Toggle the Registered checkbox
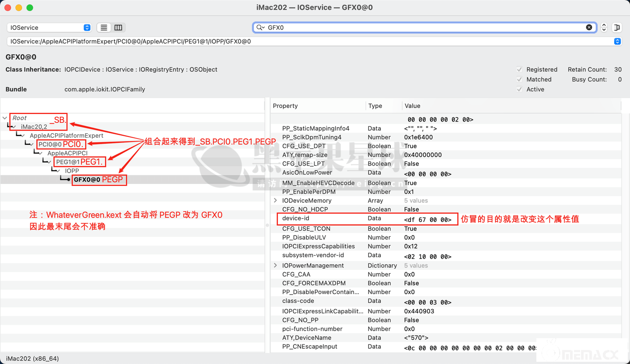This screenshot has height=364, width=630. point(519,69)
